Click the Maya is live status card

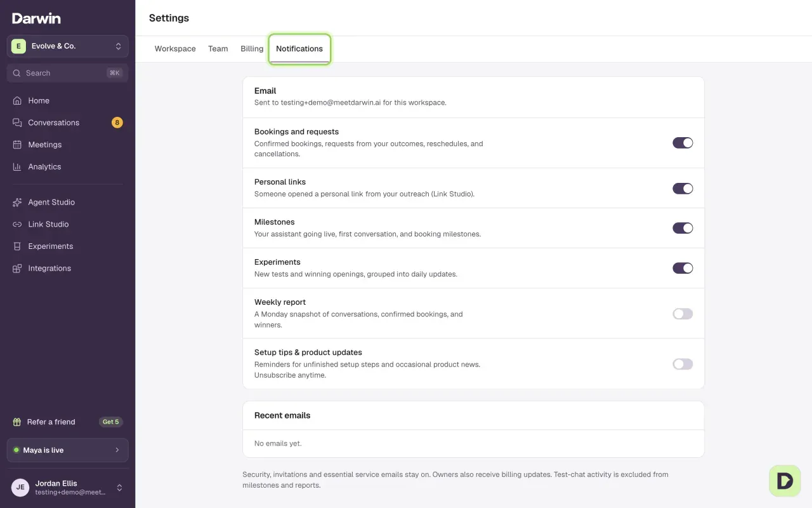point(68,450)
